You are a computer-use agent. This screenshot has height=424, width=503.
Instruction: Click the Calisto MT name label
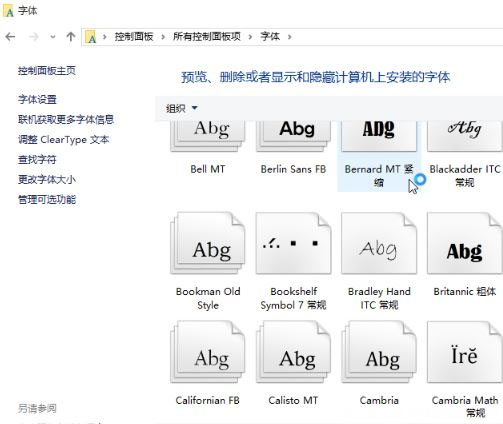[293, 400]
